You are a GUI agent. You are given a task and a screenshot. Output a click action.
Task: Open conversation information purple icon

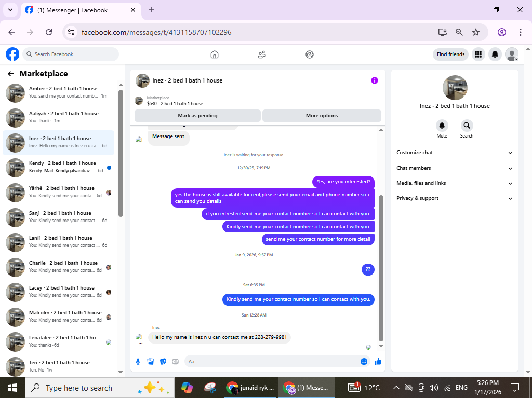coord(374,80)
